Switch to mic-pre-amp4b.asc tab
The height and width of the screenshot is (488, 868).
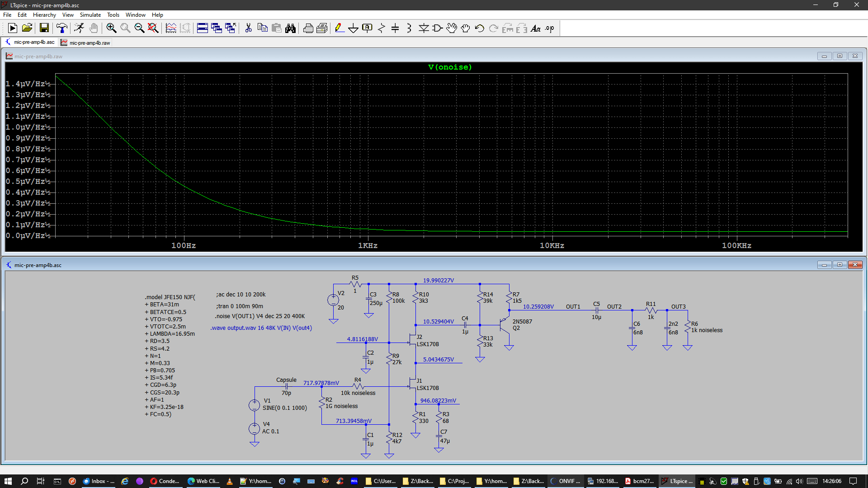[x=30, y=42]
